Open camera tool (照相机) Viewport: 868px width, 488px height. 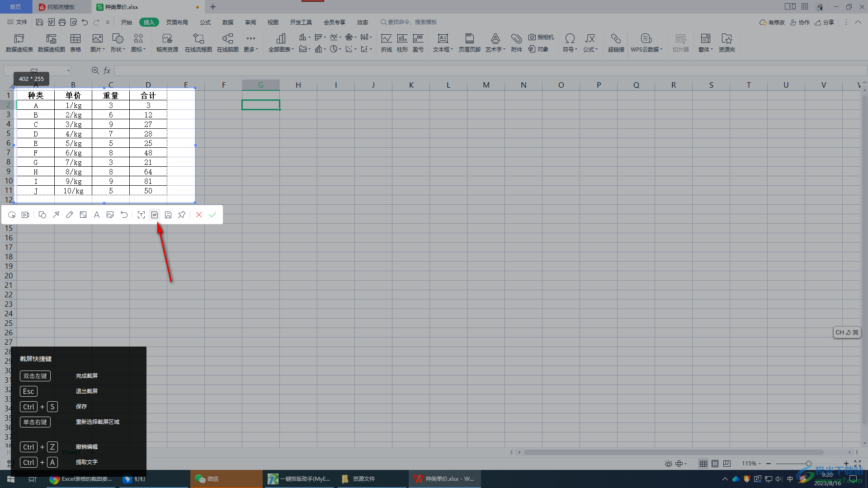pyautogui.click(x=541, y=38)
